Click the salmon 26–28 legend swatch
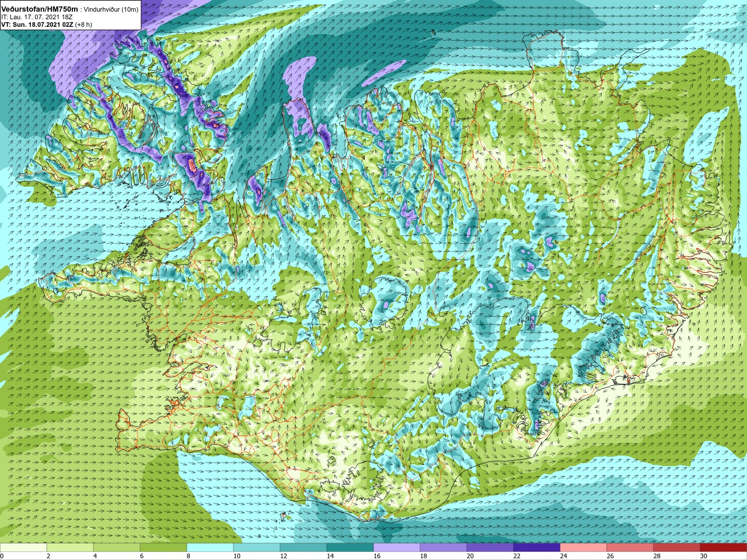Screen dimensions: 747x560 click(630, 548)
